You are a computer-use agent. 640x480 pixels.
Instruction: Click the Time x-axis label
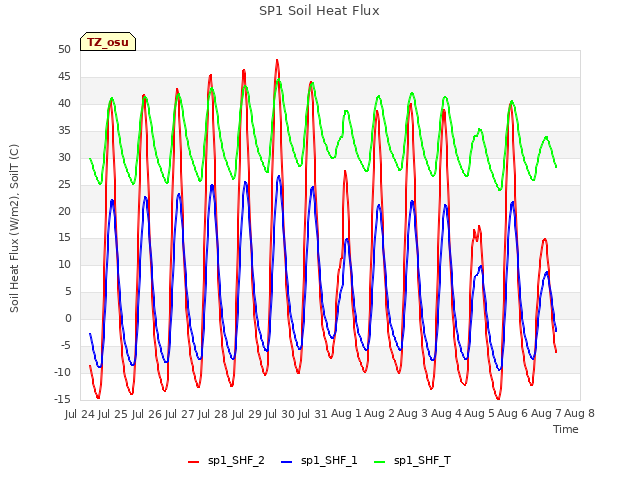coord(566,429)
